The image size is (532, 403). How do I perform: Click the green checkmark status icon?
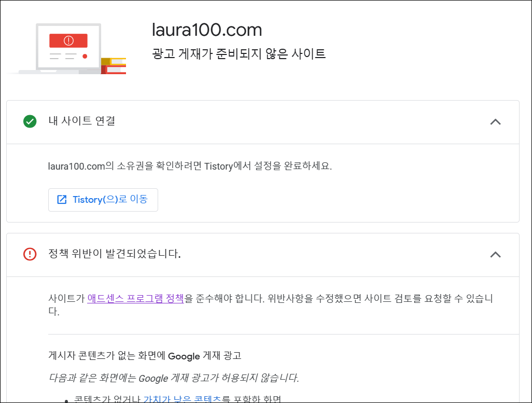pyautogui.click(x=30, y=121)
